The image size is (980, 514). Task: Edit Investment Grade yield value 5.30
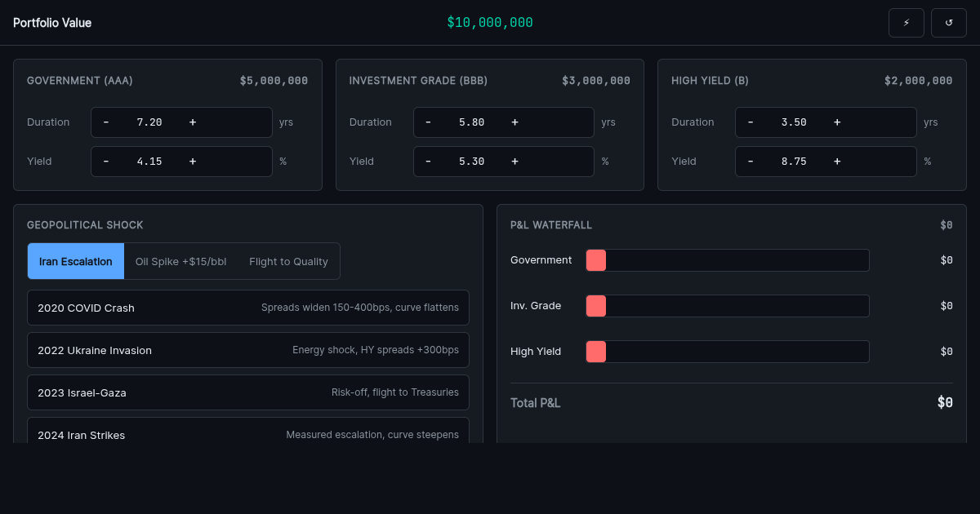(471, 162)
